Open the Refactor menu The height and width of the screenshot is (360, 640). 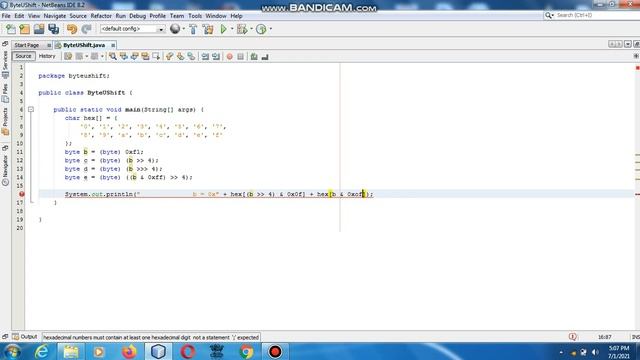pos(101,16)
